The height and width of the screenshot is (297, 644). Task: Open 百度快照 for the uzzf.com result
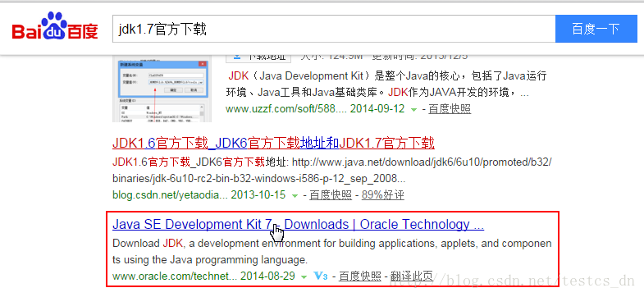450,109
